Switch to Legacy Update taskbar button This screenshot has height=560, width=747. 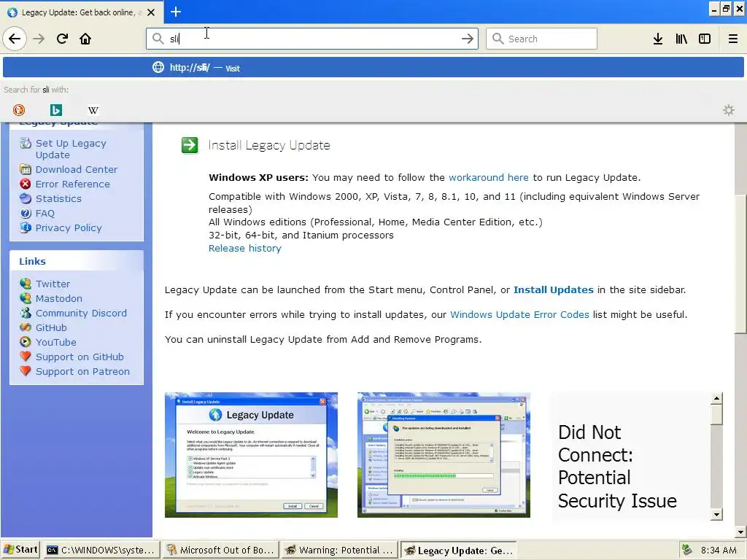tap(459, 551)
